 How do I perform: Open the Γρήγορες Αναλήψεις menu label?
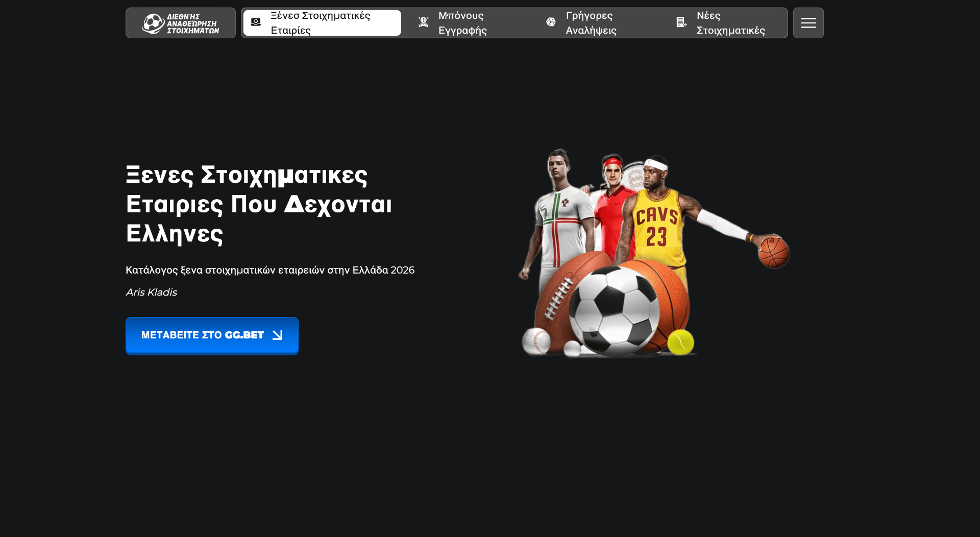[x=591, y=23]
